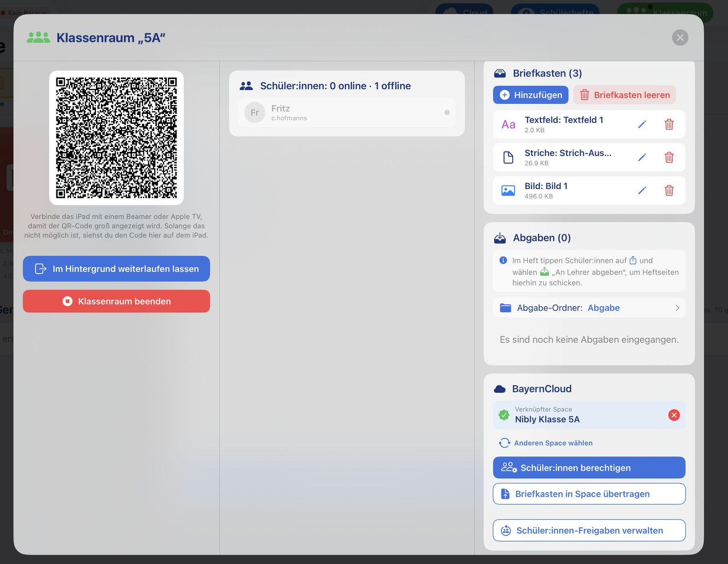Select the Nibly Klasse 5A space
The image size is (728, 564).
pos(589,415)
